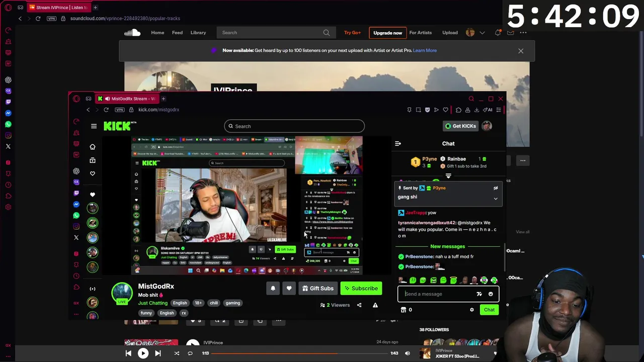Select the chill tag
644x362 pixels.
[214, 303]
